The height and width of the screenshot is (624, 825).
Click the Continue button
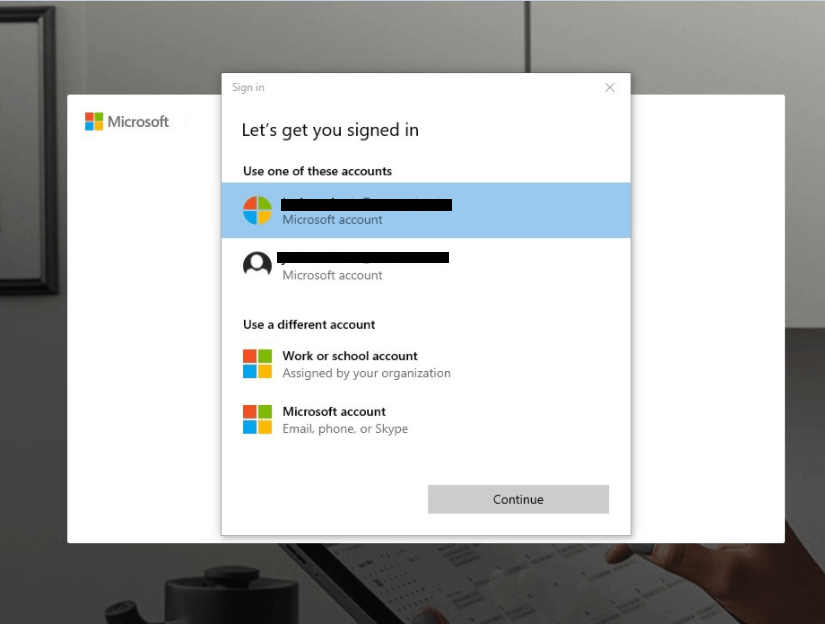pos(518,499)
